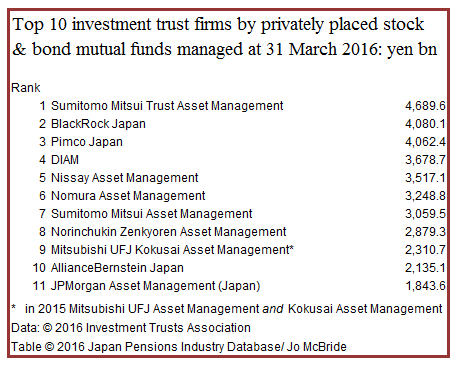Select the Nomura Asset Management entry
The height and width of the screenshot is (365, 458).
pyautogui.click(x=128, y=196)
